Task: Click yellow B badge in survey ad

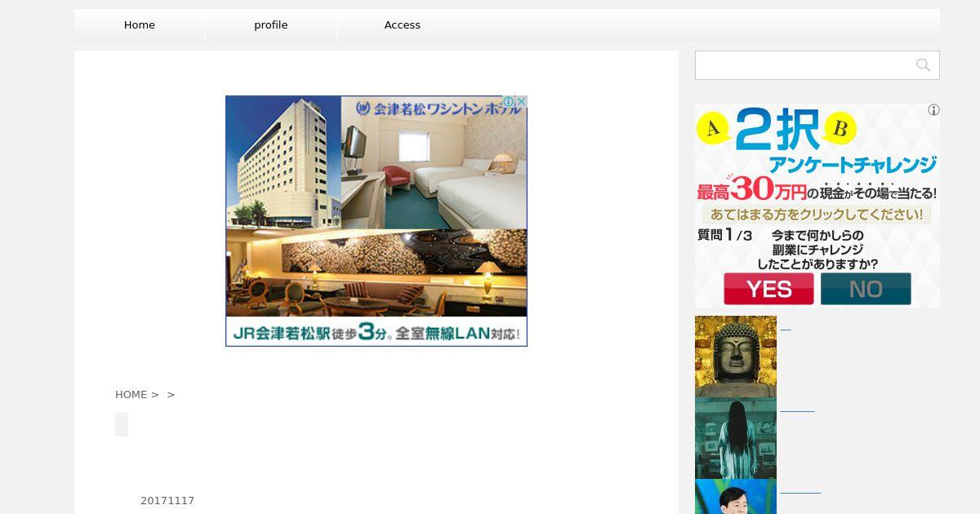Action: [840, 128]
